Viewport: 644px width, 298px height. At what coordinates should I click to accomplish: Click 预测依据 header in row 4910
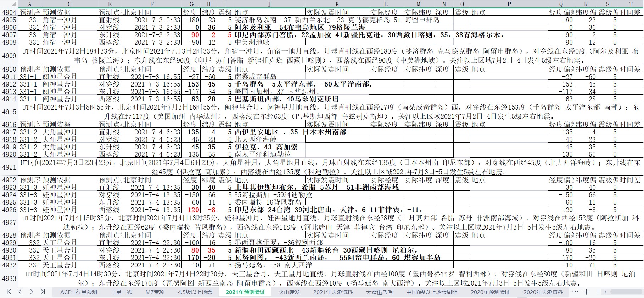click(x=69, y=69)
